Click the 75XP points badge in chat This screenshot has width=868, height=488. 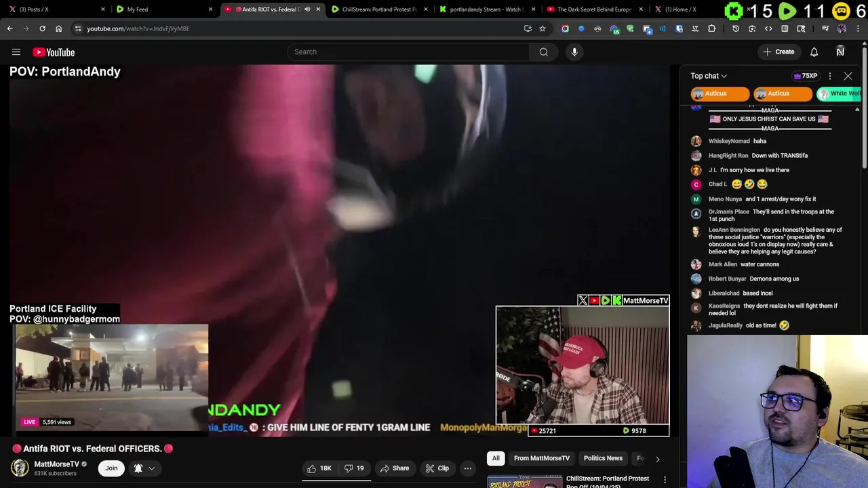pyautogui.click(x=806, y=76)
